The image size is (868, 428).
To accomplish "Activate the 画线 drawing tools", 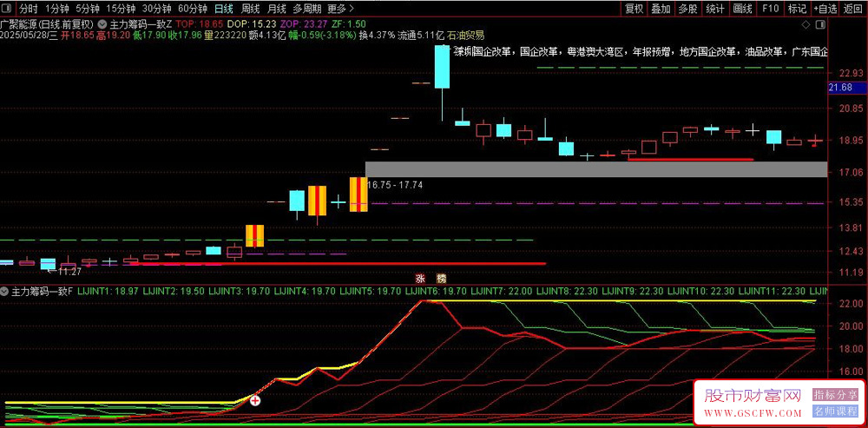I will 742,9.
